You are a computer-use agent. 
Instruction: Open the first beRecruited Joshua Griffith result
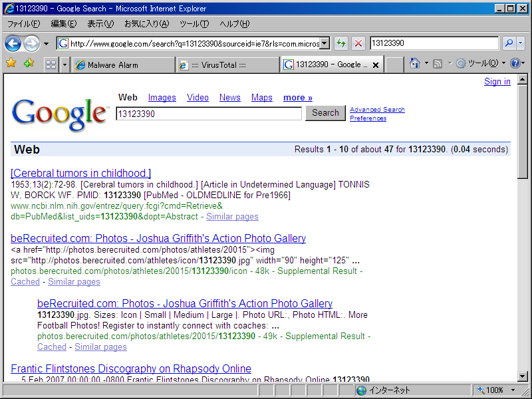[x=158, y=238]
